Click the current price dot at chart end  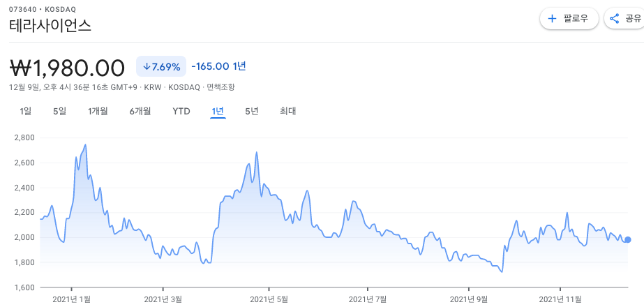[x=627, y=239]
